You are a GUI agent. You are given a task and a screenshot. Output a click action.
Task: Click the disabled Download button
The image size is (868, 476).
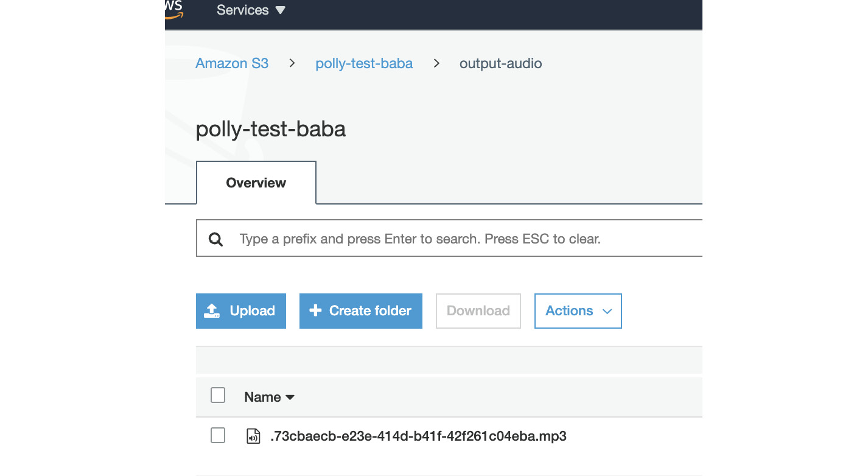click(478, 311)
